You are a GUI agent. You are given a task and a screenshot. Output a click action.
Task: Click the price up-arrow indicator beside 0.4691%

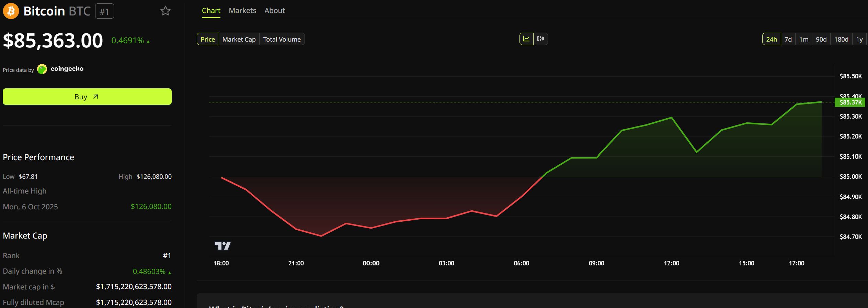coord(148,41)
